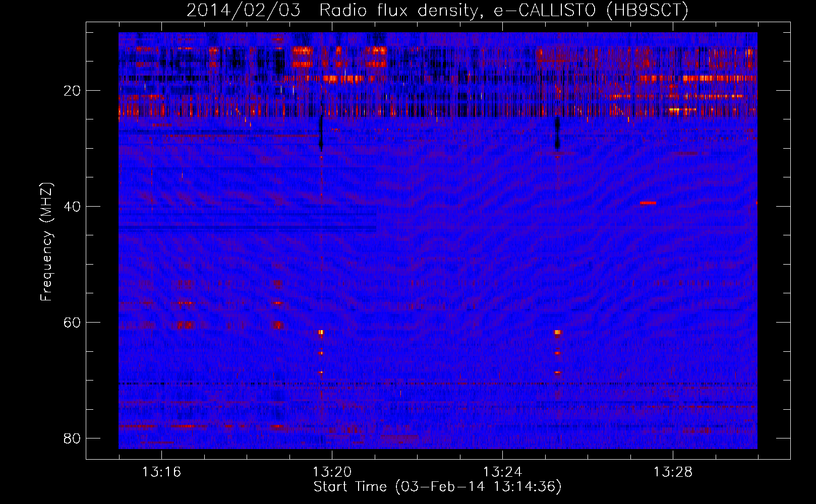Viewport: 816px width, 504px height.
Task: Click the red burst near 40 MHz after 13:27
Action: point(648,203)
